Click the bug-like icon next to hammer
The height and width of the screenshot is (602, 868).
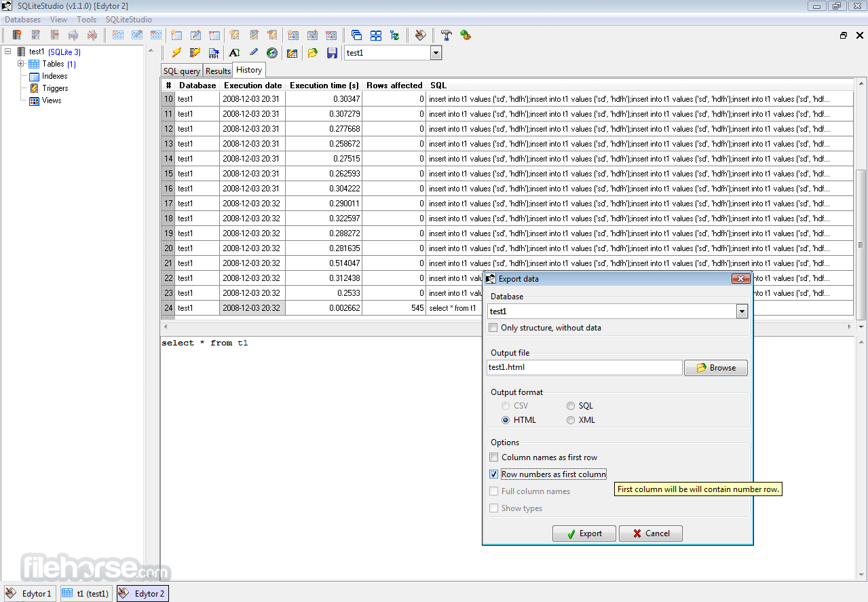coord(465,35)
